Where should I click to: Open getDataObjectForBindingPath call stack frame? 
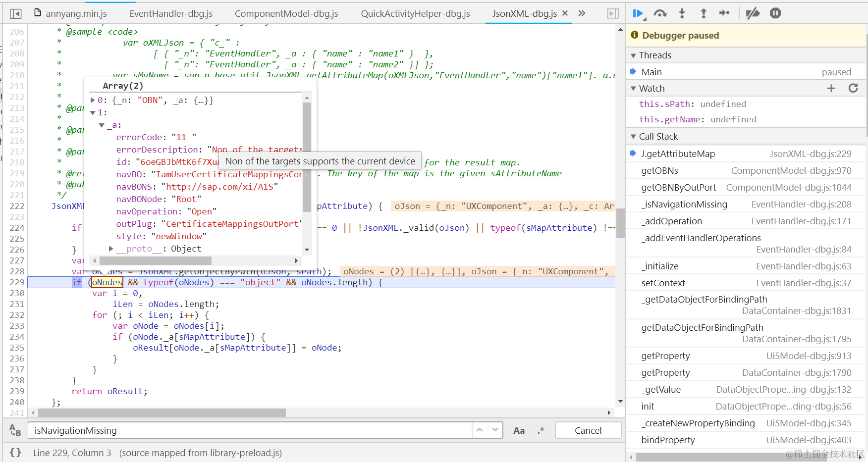[746, 333]
